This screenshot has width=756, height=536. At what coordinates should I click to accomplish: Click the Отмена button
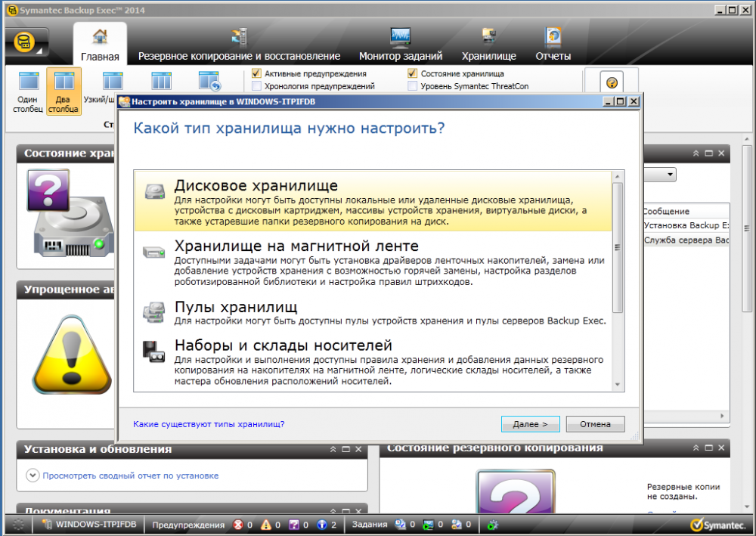click(595, 424)
